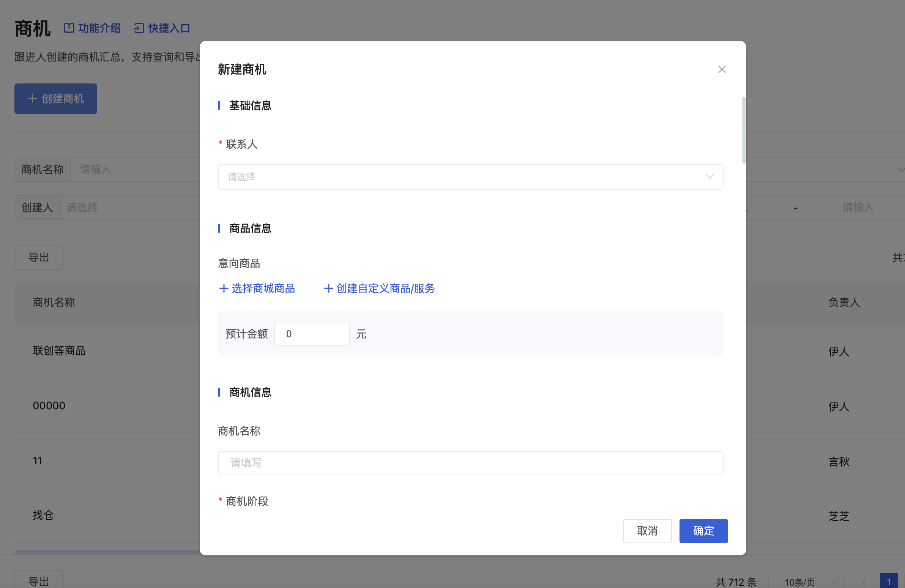Image resolution: width=905 pixels, height=588 pixels.
Task: Click 选择商城商品 link
Action: 263,288
